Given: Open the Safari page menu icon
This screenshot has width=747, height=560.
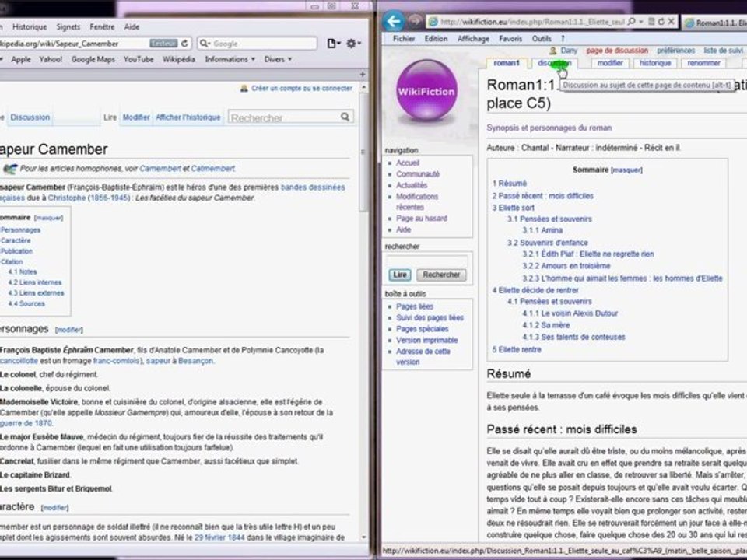Looking at the screenshot, I should click(x=333, y=44).
